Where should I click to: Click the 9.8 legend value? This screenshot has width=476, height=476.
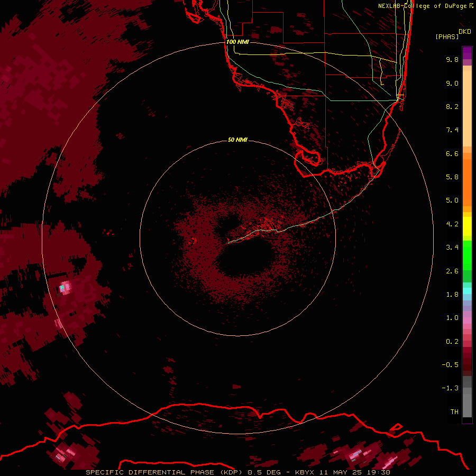pyautogui.click(x=452, y=59)
